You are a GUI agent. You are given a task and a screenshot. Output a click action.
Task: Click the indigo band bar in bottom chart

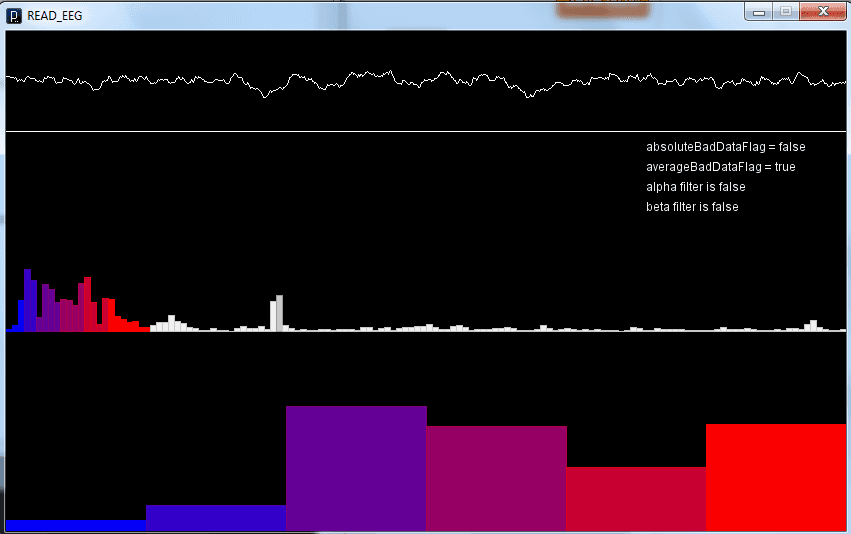pyautogui.click(x=216, y=518)
